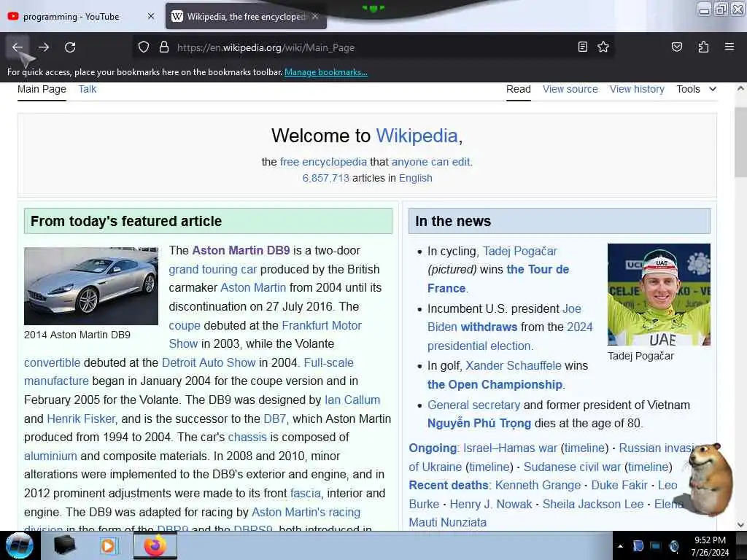Click the Firefox taskbar icon
747x560 pixels.
155,545
